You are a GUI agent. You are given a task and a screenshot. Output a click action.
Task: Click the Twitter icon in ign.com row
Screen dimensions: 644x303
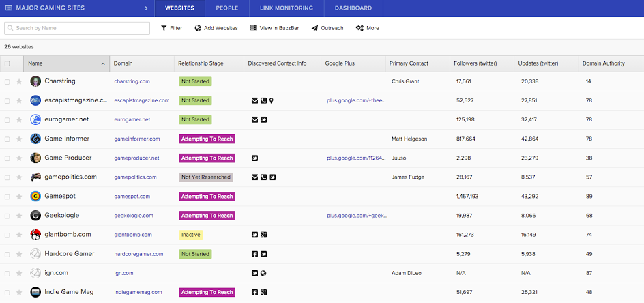coord(254,273)
